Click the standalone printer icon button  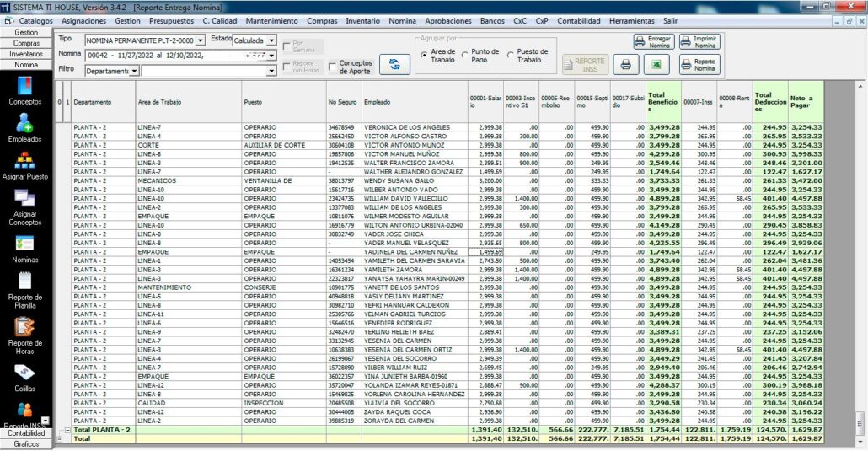tap(625, 63)
